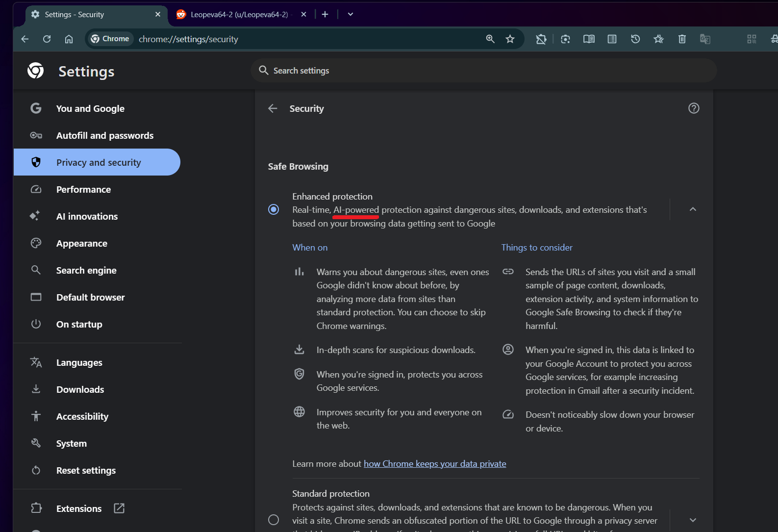Focus the Search settings field
Viewport: 778px width, 532px height.
coord(484,71)
